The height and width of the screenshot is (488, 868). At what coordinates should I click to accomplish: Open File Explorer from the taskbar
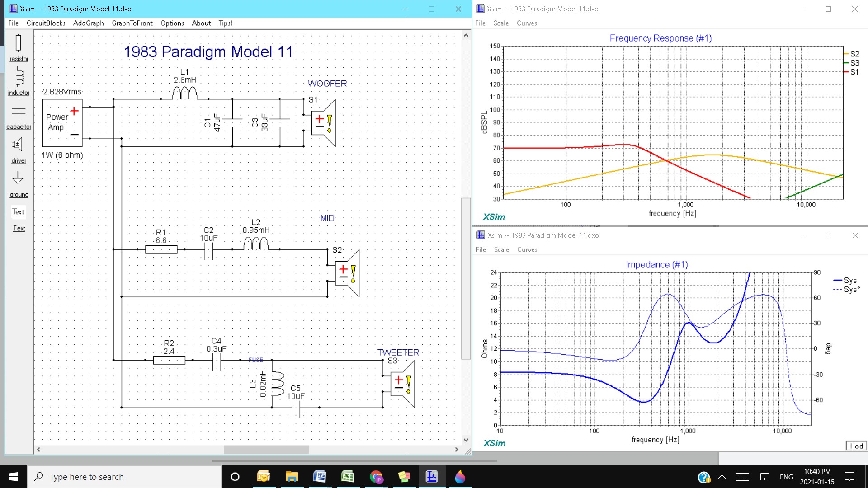pyautogui.click(x=292, y=477)
